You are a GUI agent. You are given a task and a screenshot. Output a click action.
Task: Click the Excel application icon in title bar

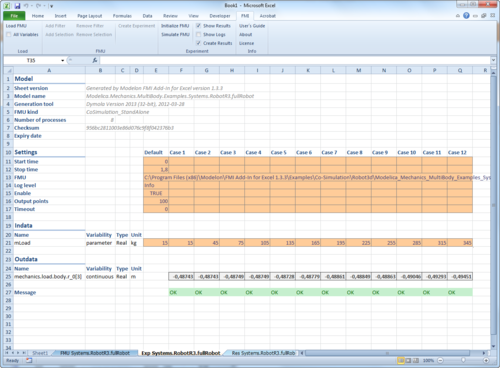click(7, 6)
